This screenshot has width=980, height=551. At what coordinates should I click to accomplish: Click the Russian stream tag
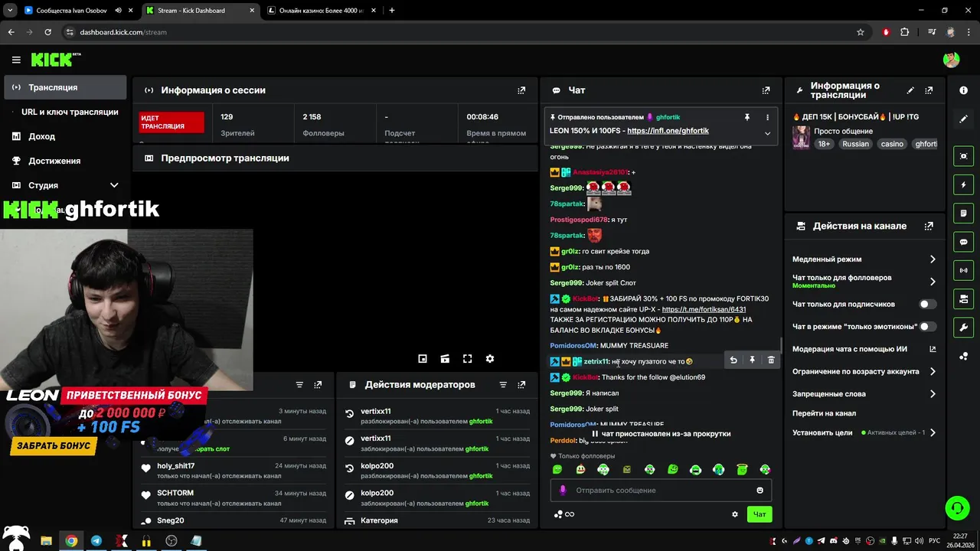click(x=855, y=144)
